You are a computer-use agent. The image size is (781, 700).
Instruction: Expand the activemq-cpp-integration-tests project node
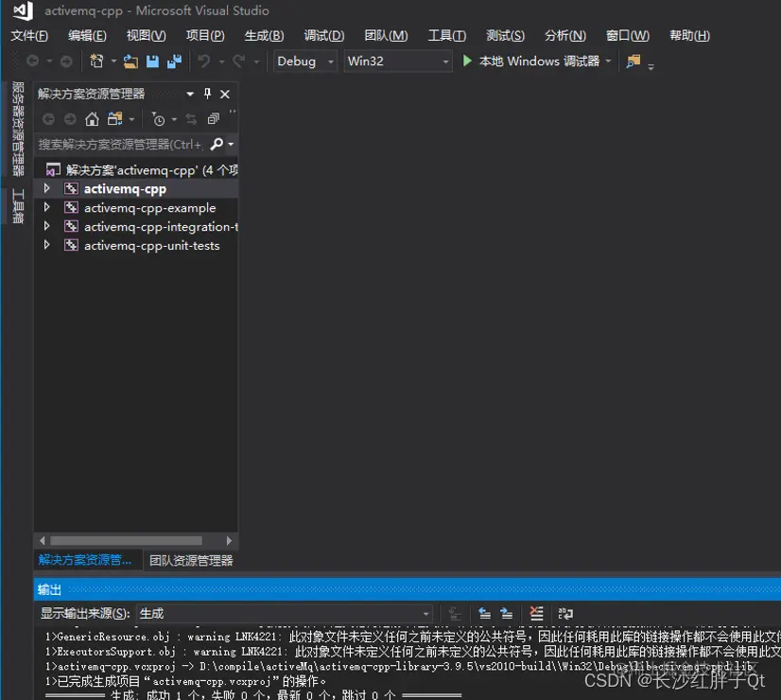pyautogui.click(x=47, y=226)
